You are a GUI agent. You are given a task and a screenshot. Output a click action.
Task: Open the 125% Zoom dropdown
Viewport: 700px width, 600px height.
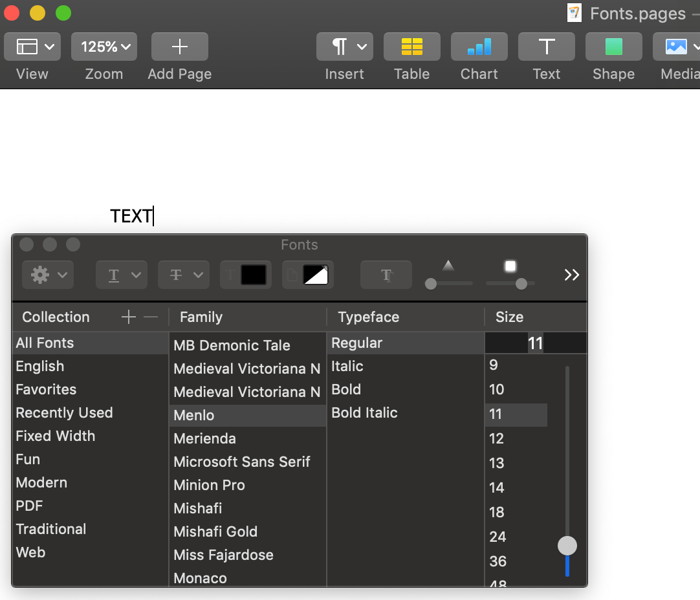(x=104, y=47)
